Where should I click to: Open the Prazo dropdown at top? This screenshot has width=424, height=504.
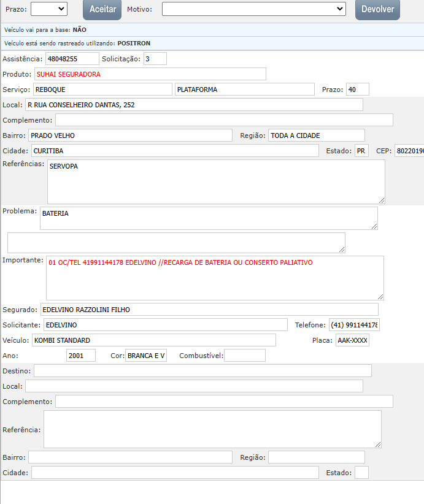(x=49, y=9)
